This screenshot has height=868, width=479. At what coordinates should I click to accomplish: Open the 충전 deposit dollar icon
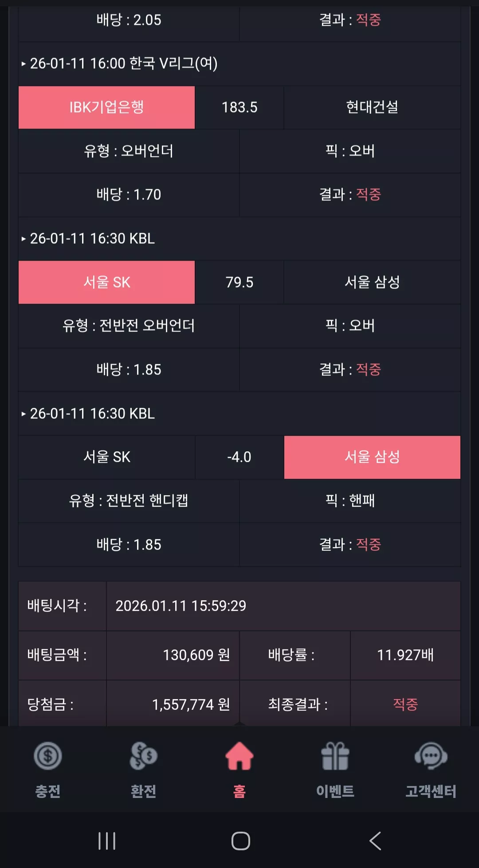pos(48,756)
